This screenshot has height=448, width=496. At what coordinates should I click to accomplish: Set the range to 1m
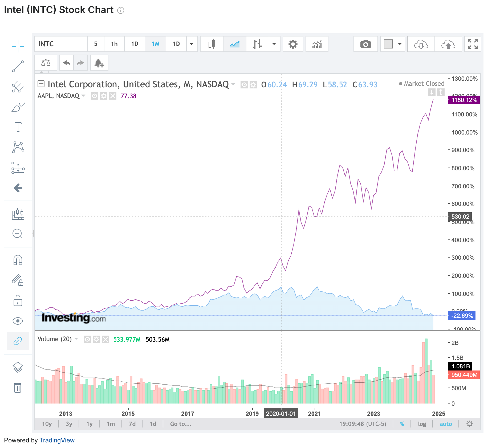(111, 424)
